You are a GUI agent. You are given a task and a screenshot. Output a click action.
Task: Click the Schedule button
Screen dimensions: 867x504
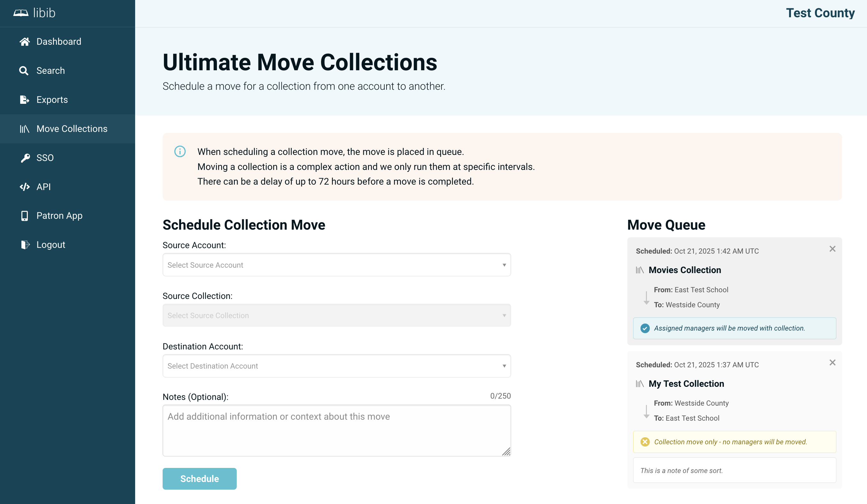coord(200,478)
